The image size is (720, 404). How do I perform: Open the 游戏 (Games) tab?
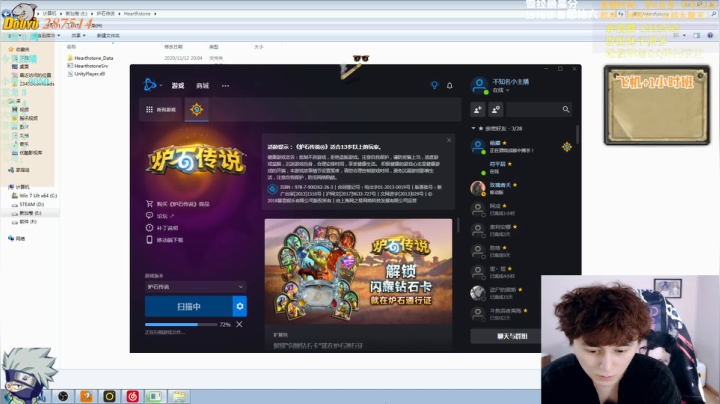click(178, 85)
